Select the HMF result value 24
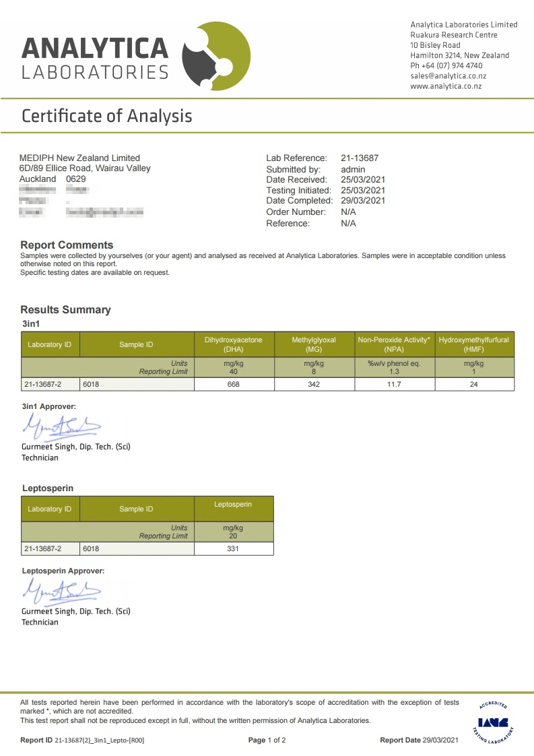The image size is (534, 756). [x=474, y=384]
